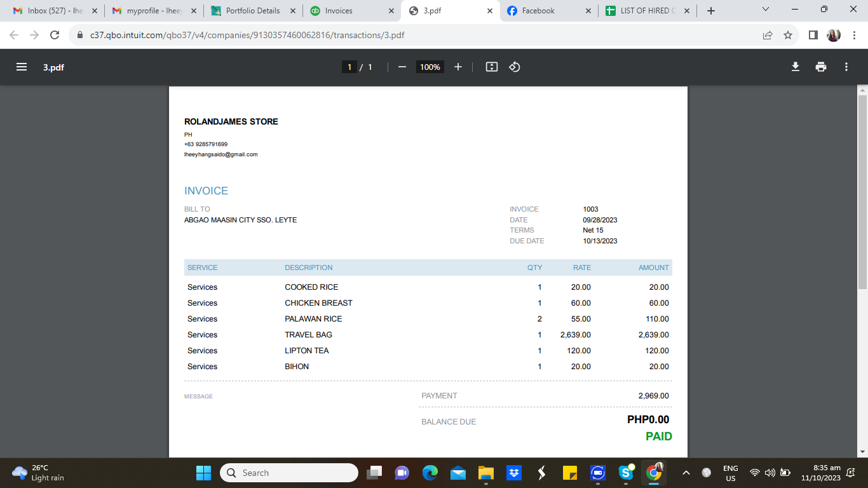Open File Explorer from the taskbar

pos(486,473)
